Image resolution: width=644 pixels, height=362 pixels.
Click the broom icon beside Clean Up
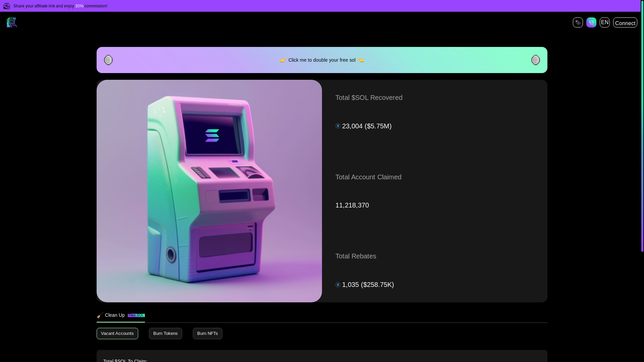pyautogui.click(x=100, y=315)
